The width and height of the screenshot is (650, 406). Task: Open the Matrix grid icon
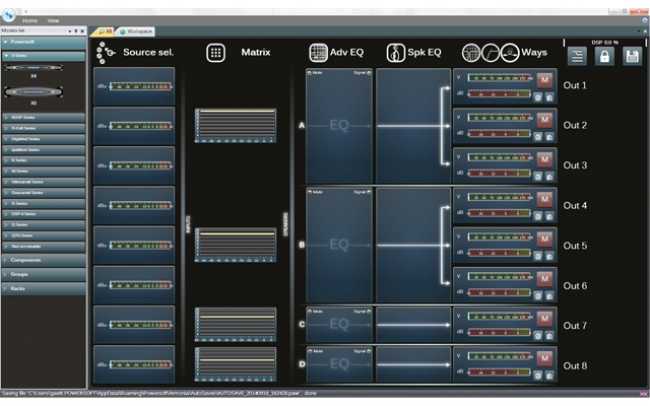point(216,53)
